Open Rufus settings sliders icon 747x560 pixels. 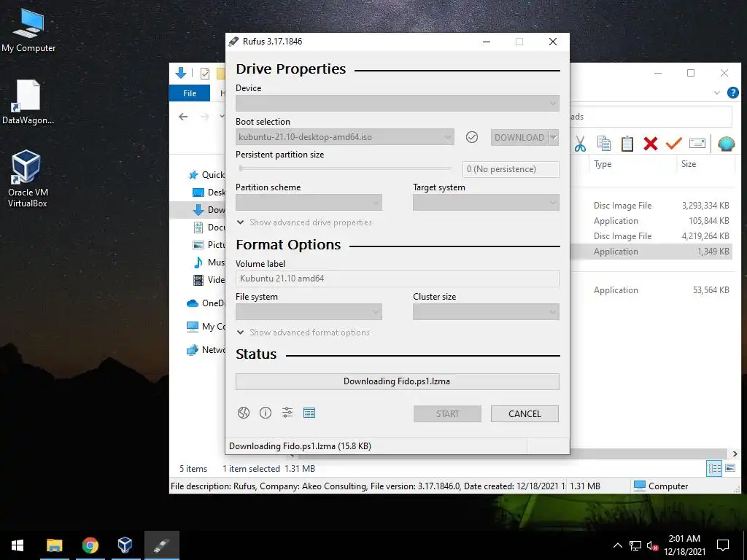287,413
